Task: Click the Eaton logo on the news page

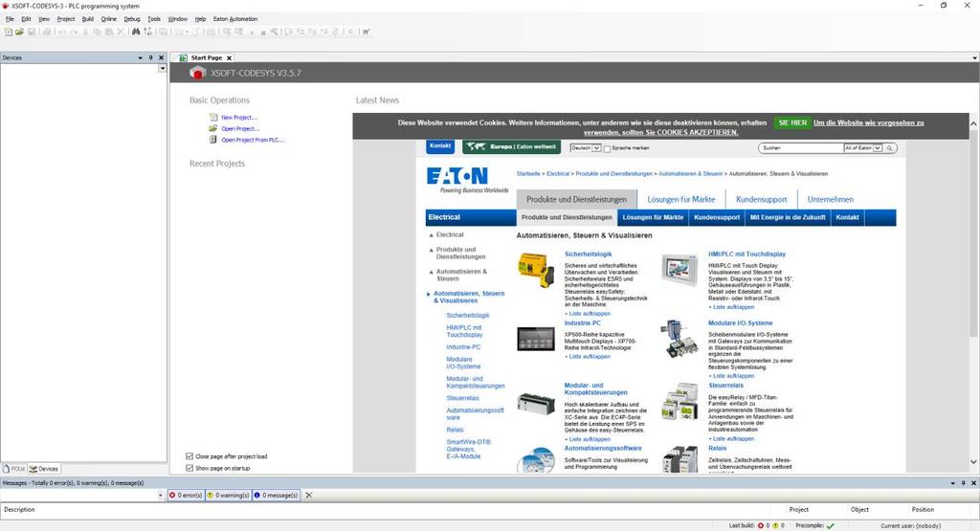Action: 457,175
